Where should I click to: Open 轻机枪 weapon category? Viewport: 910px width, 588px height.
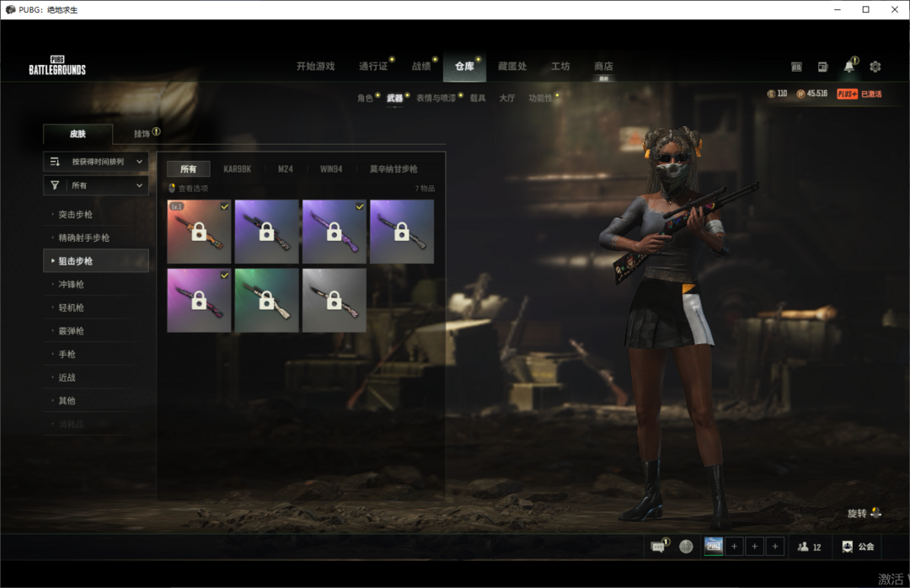point(96,307)
